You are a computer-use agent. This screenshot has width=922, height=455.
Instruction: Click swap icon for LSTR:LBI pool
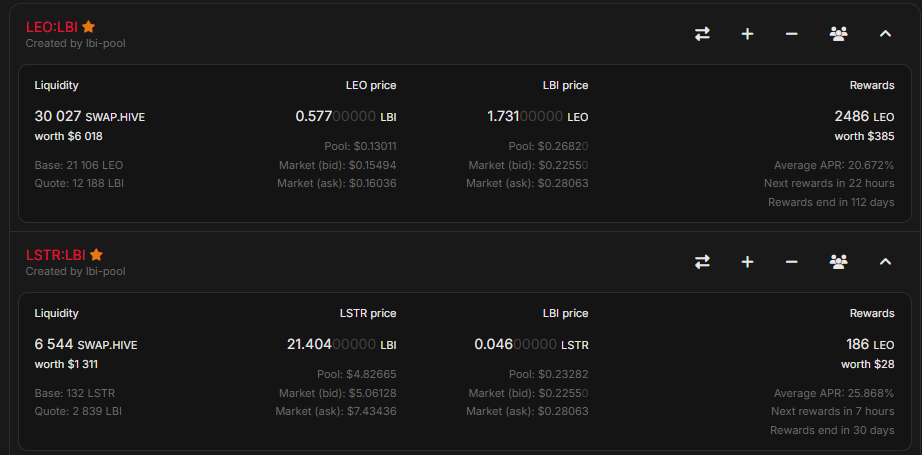pyautogui.click(x=702, y=262)
